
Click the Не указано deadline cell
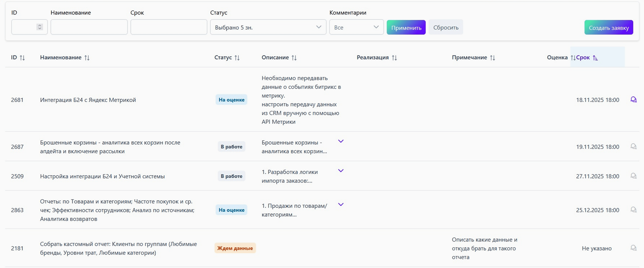click(x=597, y=248)
